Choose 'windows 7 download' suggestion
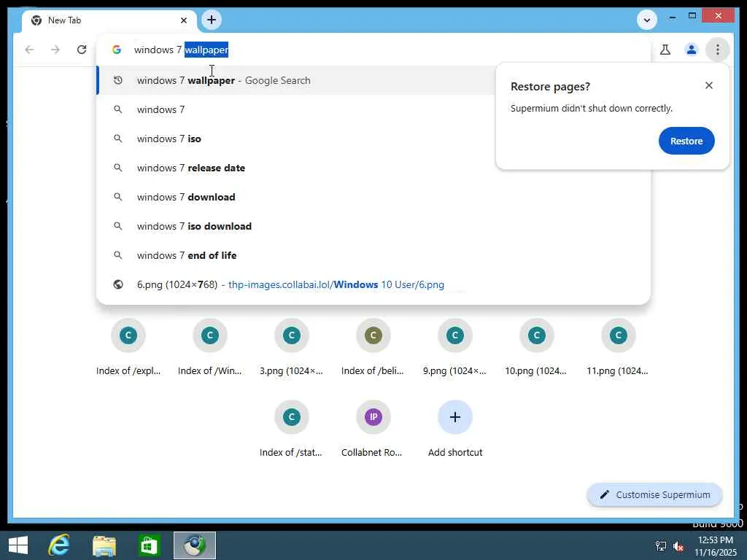 pyautogui.click(x=373, y=197)
